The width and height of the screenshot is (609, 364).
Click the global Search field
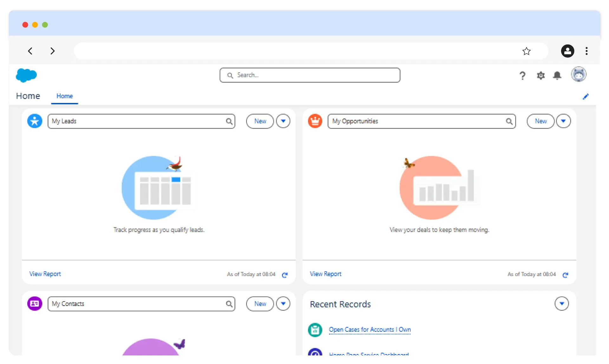click(310, 75)
